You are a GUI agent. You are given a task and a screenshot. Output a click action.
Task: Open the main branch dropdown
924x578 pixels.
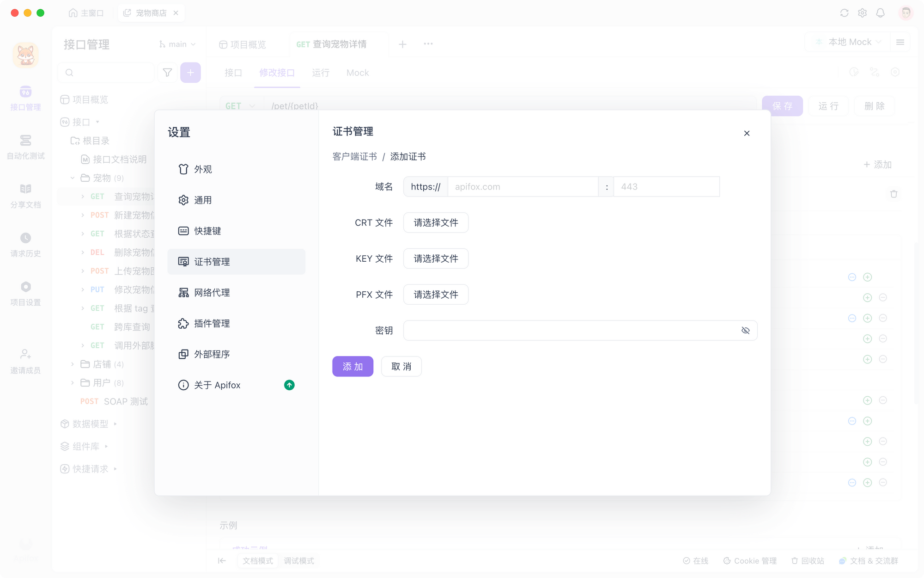[x=177, y=44]
